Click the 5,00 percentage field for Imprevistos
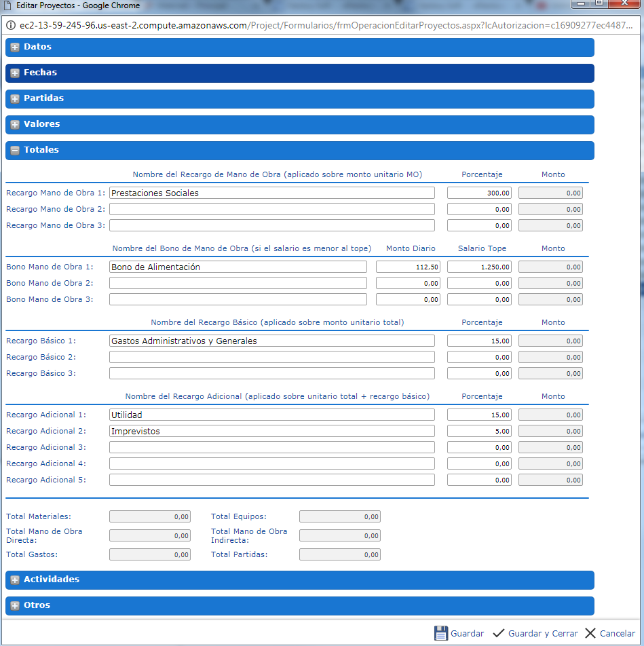Image resolution: width=644 pixels, height=646 pixels. 479,431
